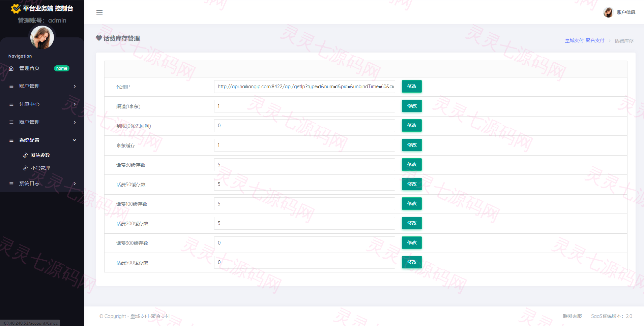The height and width of the screenshot is (326, 644).
Task: Collapse the 系统配置 chevron
Action: 75,140
